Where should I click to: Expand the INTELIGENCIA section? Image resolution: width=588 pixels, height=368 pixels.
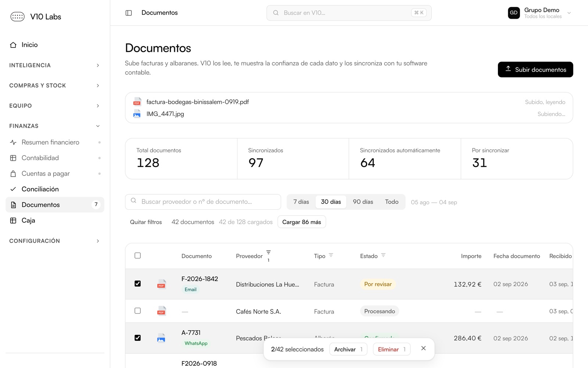tap(55, 65)
